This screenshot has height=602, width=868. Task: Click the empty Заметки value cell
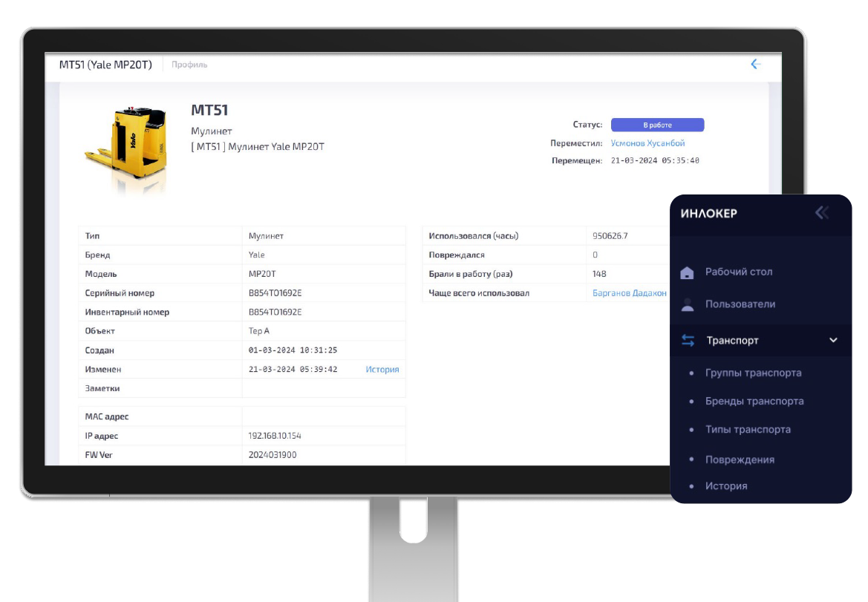pyautogui.click(x=324, y=388)
